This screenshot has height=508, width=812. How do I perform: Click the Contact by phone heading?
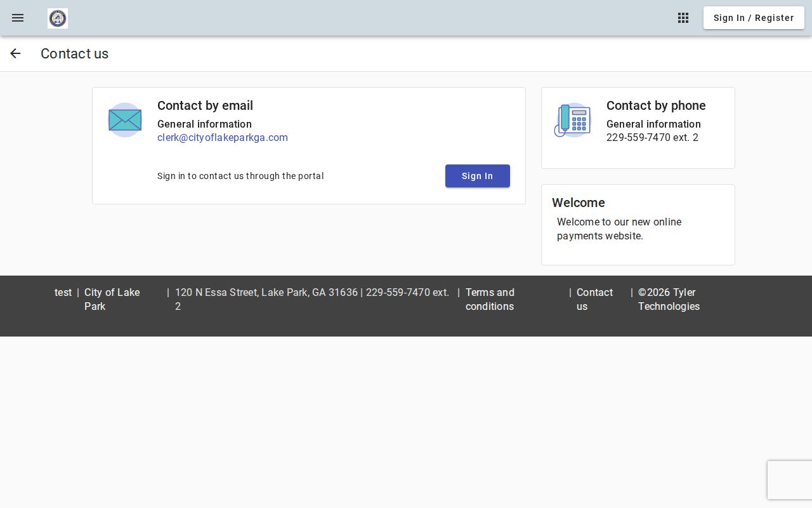click(656, 105)
